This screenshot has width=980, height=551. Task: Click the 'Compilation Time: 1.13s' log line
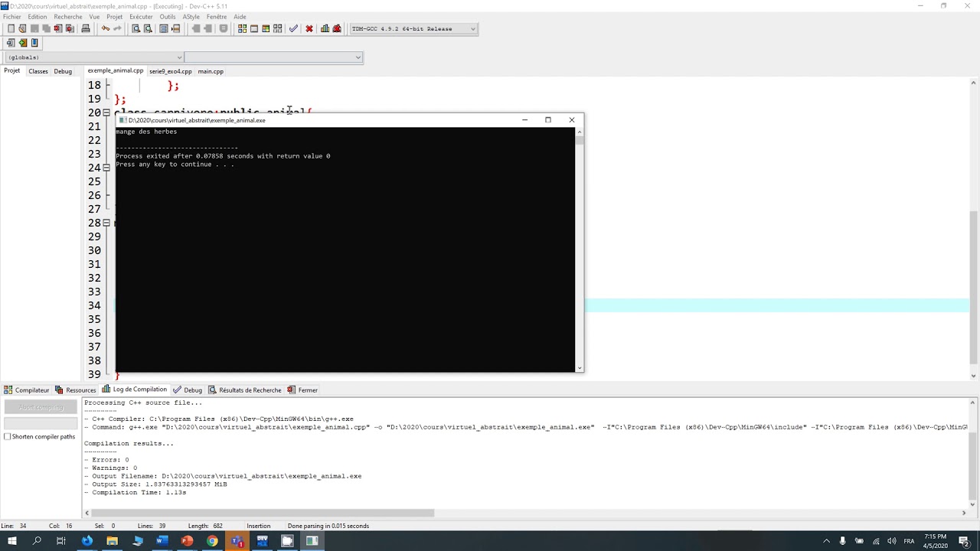[135, 493]
